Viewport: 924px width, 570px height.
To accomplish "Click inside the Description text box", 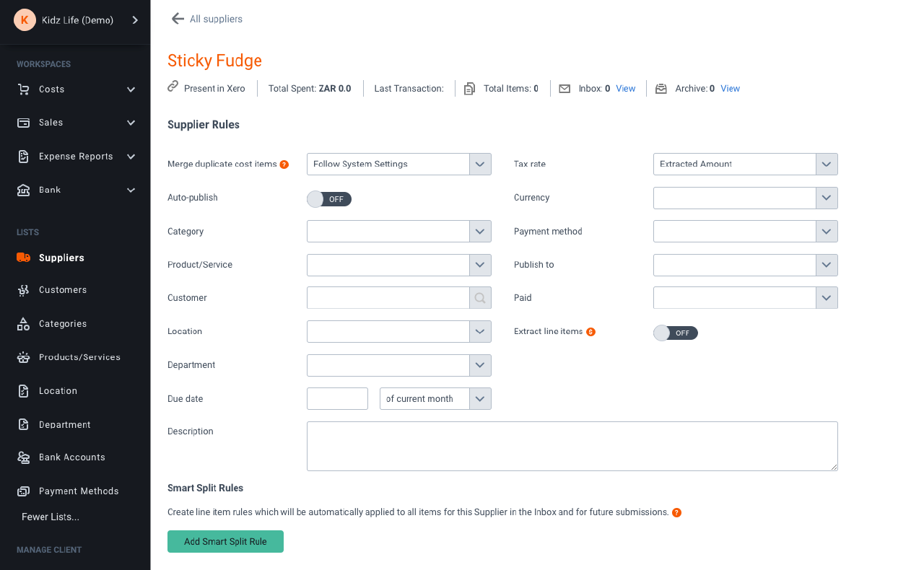I will pos(572,446).
